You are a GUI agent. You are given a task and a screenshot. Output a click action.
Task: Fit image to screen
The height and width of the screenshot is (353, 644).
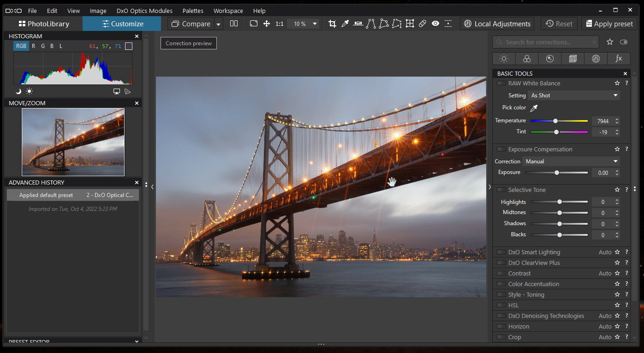[x=254, y=24]
